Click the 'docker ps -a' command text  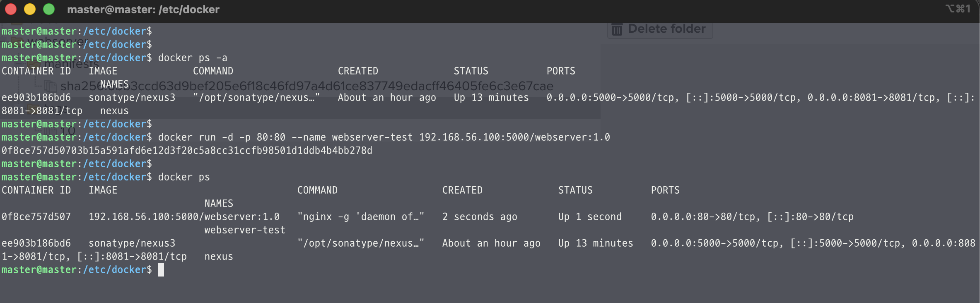193,58
